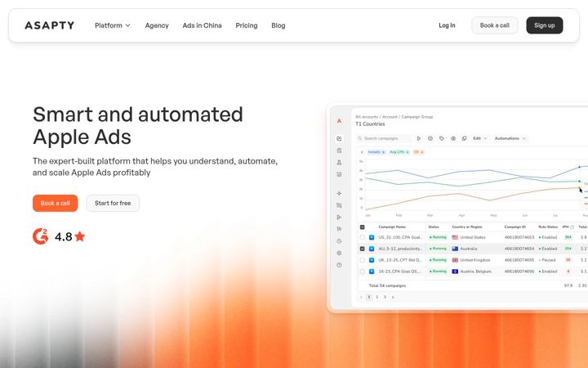588x368 pixels.
Task: Click the Search campaigns field
Action: [383, 138]
